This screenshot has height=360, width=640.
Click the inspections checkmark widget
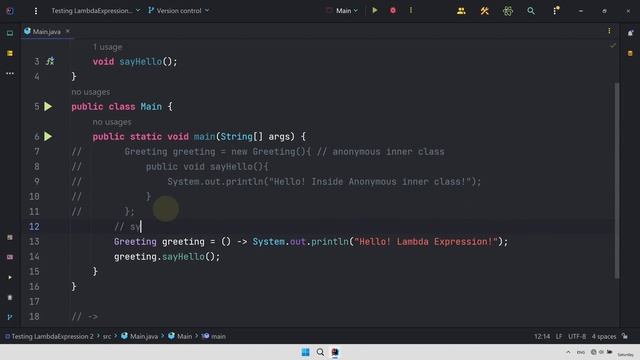(613, 46)
